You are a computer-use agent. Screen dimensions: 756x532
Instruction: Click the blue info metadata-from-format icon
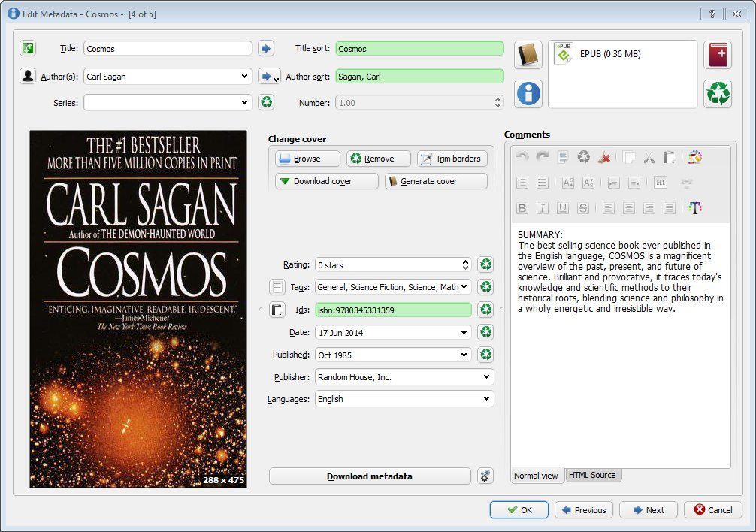coord(528,93)
